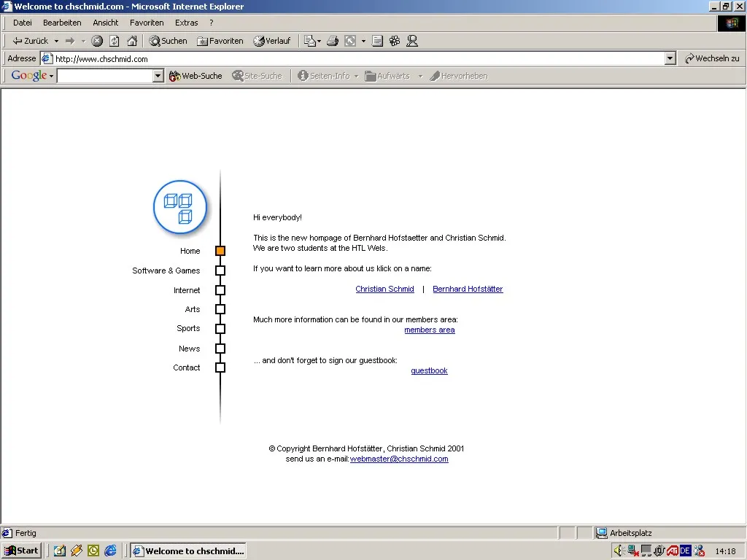Select the Sports navigation square
Image resolution: width=747 pixels, height=560 pixels.
tap(220, 329)
